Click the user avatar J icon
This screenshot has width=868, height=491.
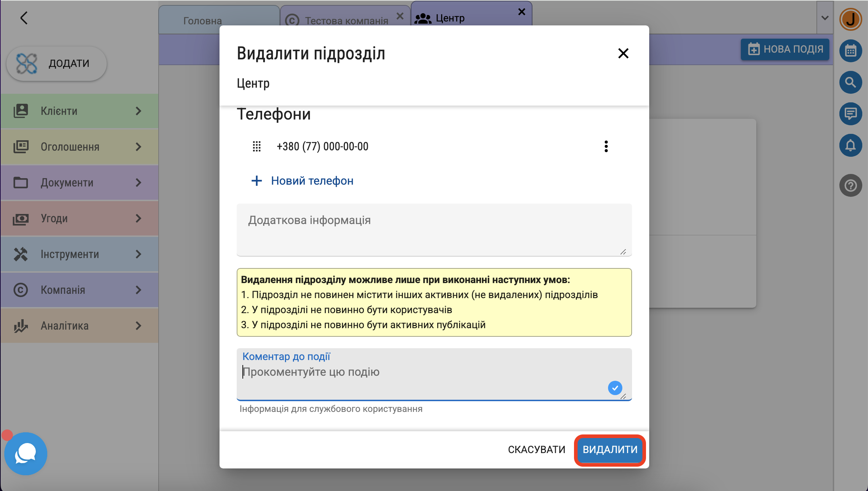pyautogui.click(x=850, y=19)
